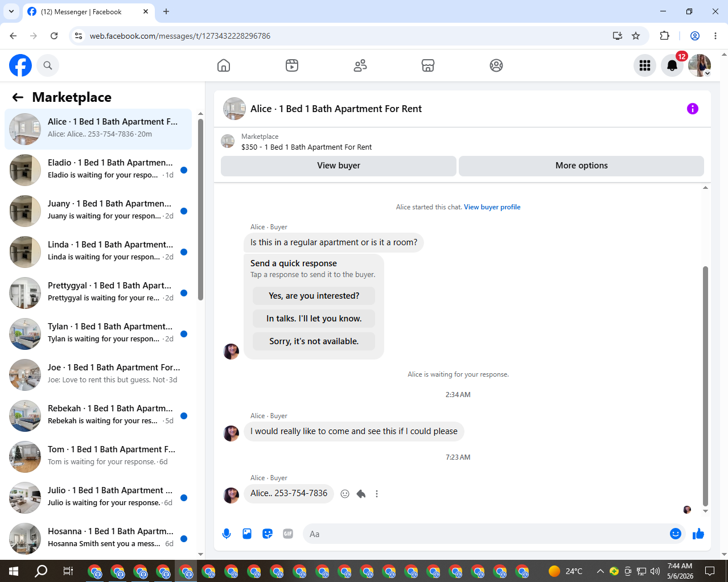Screen dimensions: 728x582
Task: Open the Linda conversation
Action: (98, 252)
